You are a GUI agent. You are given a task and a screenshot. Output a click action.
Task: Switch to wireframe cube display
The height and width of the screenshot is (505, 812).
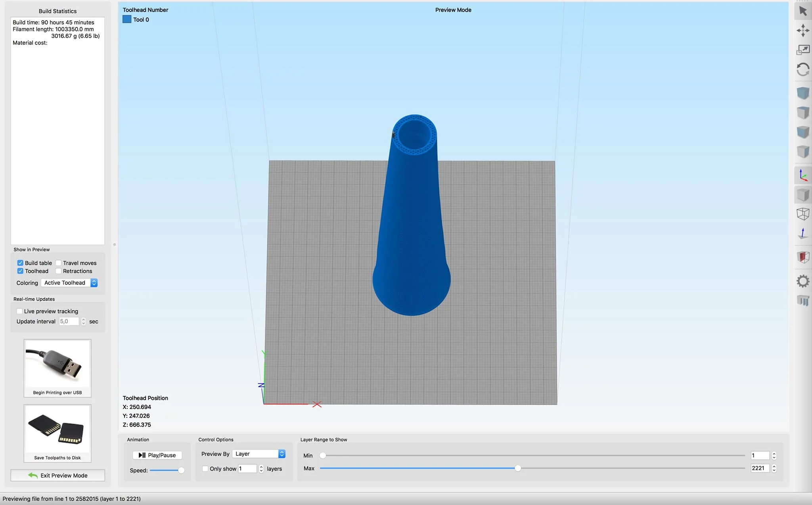coord(803,214)
